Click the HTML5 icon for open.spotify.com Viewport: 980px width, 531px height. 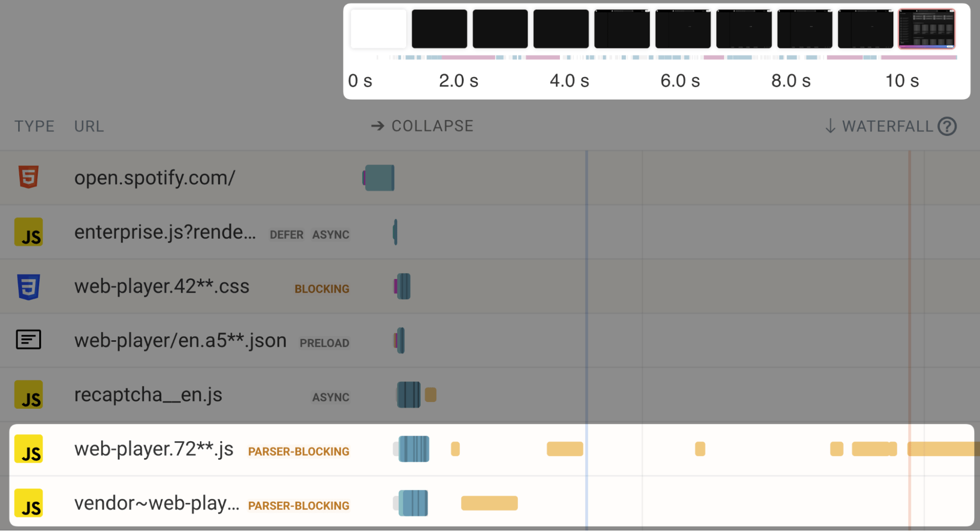coord(28,177)
